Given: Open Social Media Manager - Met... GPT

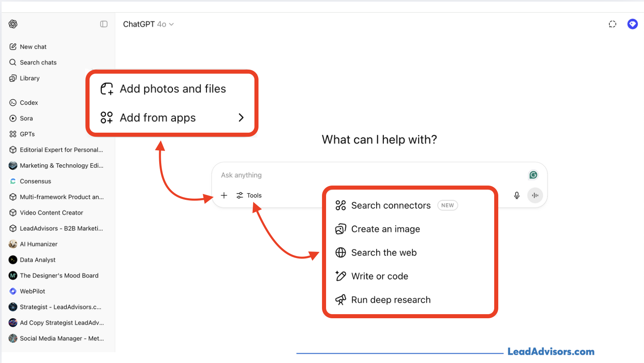Looking at the screenshot, I should [56, 339].
